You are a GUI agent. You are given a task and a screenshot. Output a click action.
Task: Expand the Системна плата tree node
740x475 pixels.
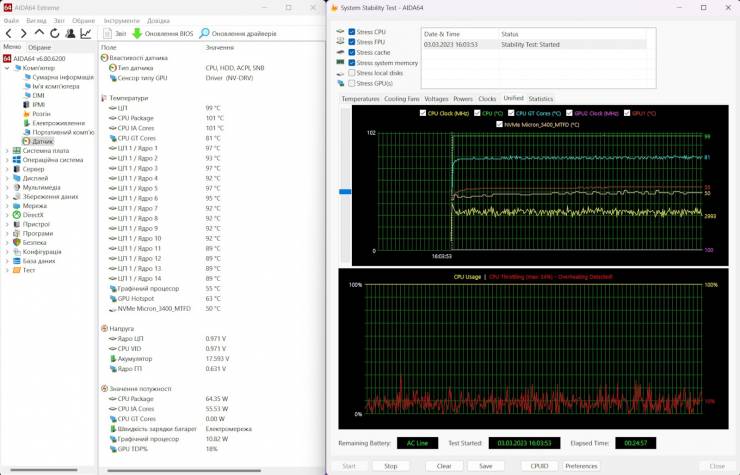[7, 150]
